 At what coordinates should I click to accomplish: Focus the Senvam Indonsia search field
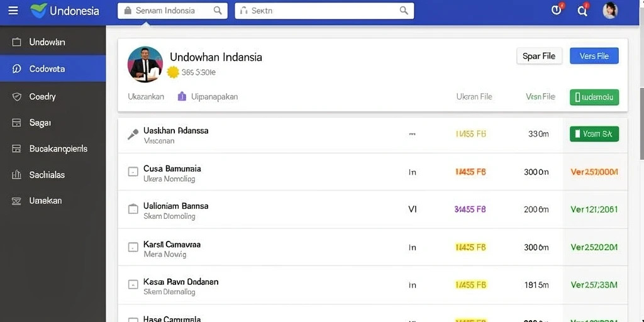[x=172, y=11]
